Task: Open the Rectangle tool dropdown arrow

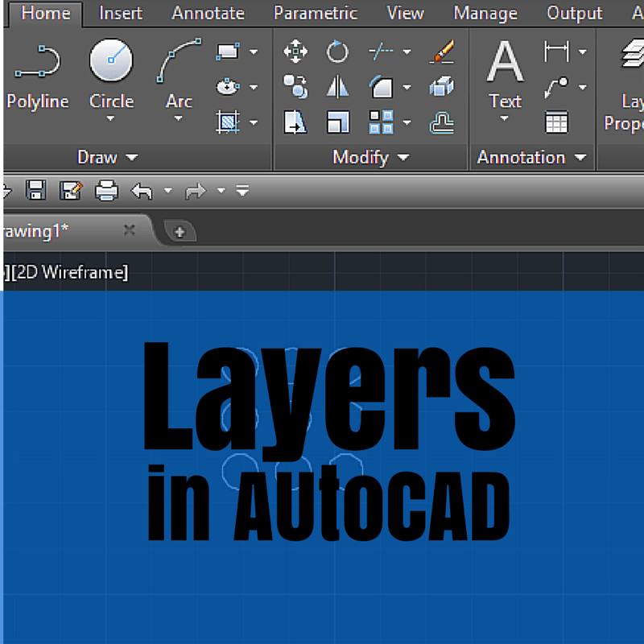Action: (254, 52)
